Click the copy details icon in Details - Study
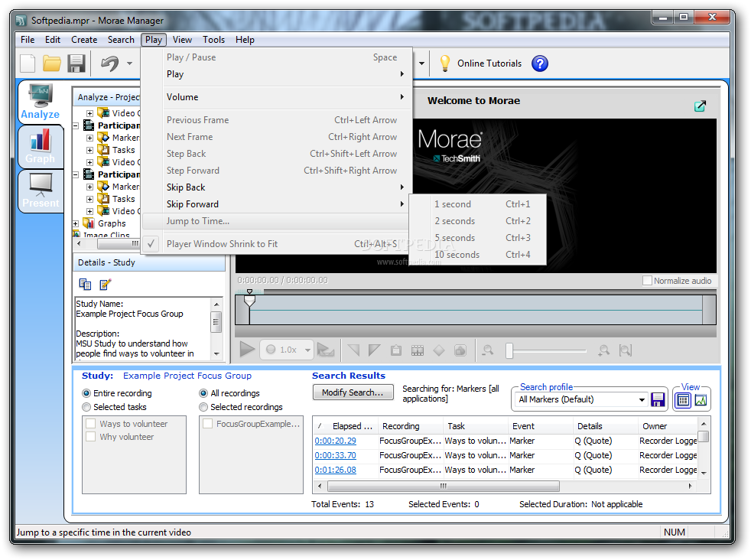This screenshot has height=560, width=751. click(x=85, y=285)
